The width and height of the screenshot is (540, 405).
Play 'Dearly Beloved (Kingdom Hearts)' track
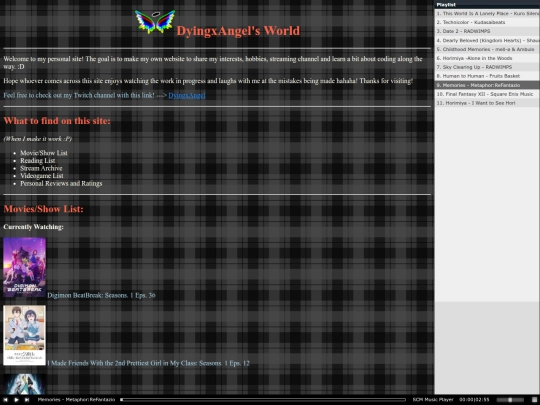pyautogui.click(x=487, y=40)
